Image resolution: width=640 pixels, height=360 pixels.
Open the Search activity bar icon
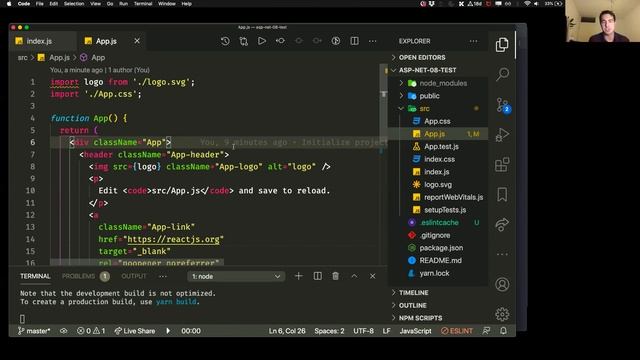502,74
